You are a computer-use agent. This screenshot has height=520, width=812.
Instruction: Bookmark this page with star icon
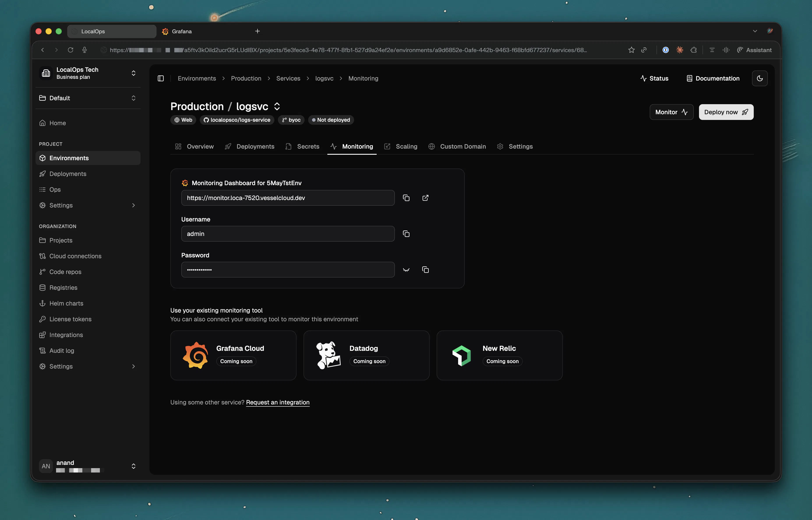pos(631,50)
